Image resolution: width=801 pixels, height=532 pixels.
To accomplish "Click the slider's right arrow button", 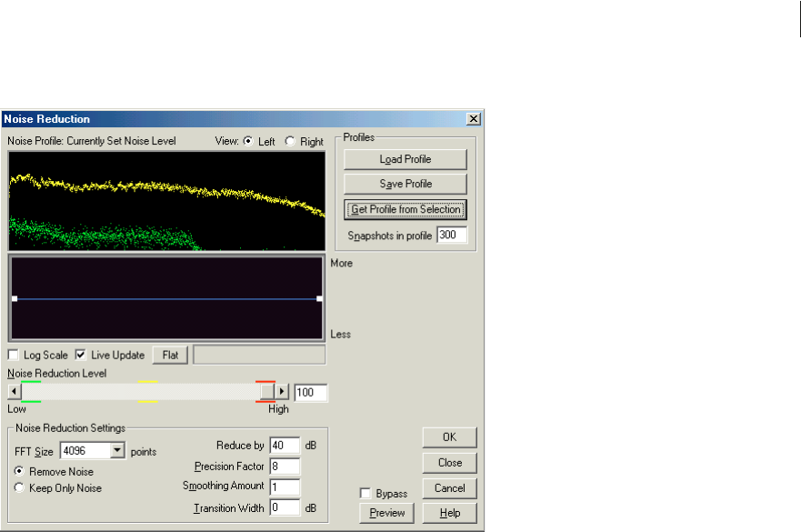I will pyautogui.click(x=282, y=392).
